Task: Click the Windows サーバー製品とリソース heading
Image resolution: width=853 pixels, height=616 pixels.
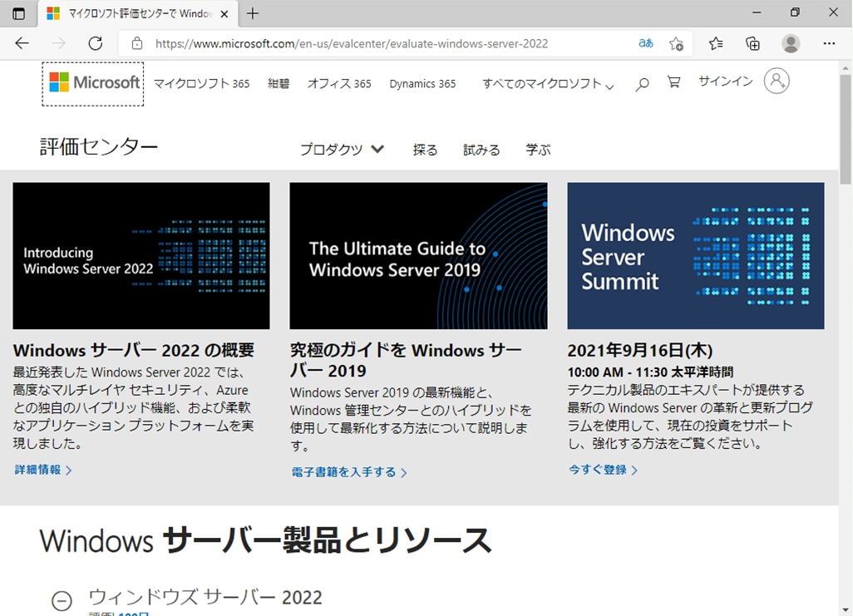Action: click(x=266, y=540)
